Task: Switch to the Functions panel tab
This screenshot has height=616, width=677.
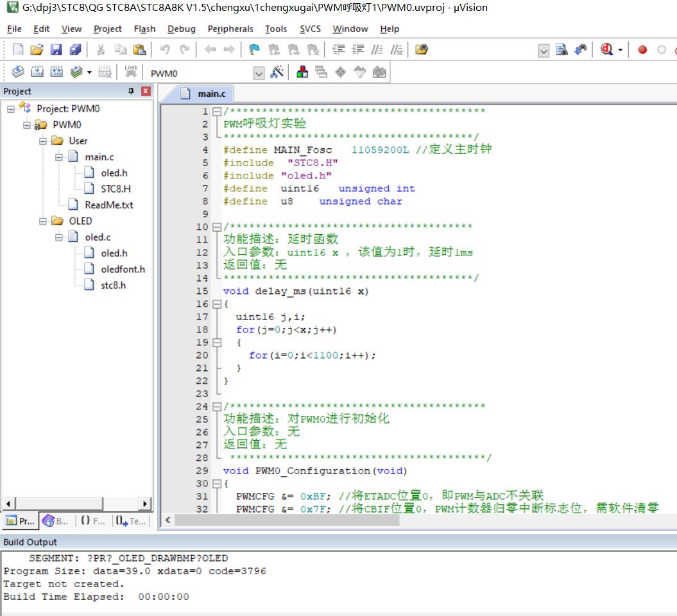Action: (x=93, y=521)
